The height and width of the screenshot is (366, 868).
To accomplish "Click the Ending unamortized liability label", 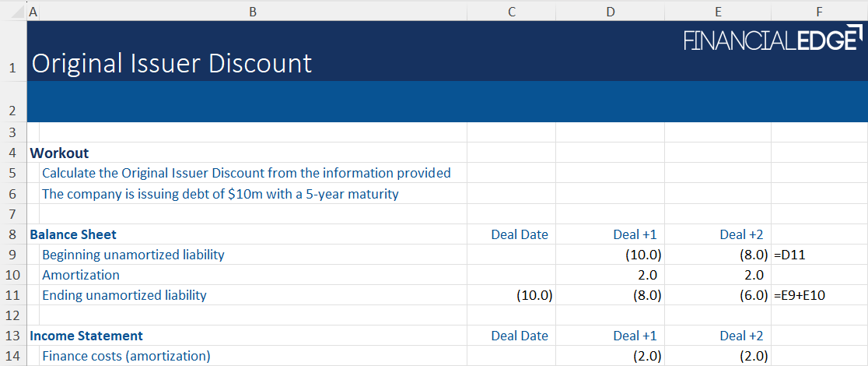I will [x=124, y=295].
